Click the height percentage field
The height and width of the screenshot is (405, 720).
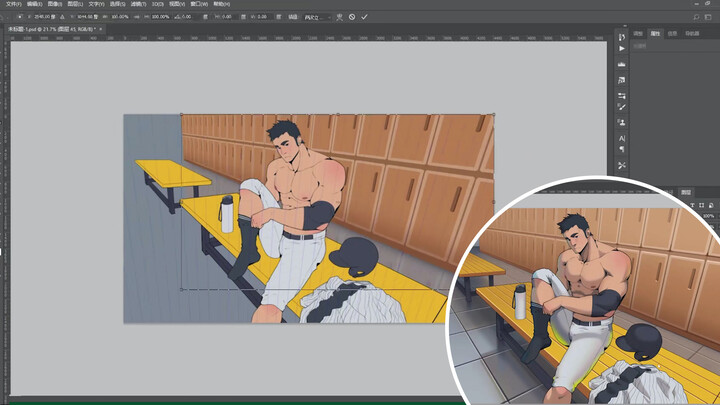click(160, 17)
